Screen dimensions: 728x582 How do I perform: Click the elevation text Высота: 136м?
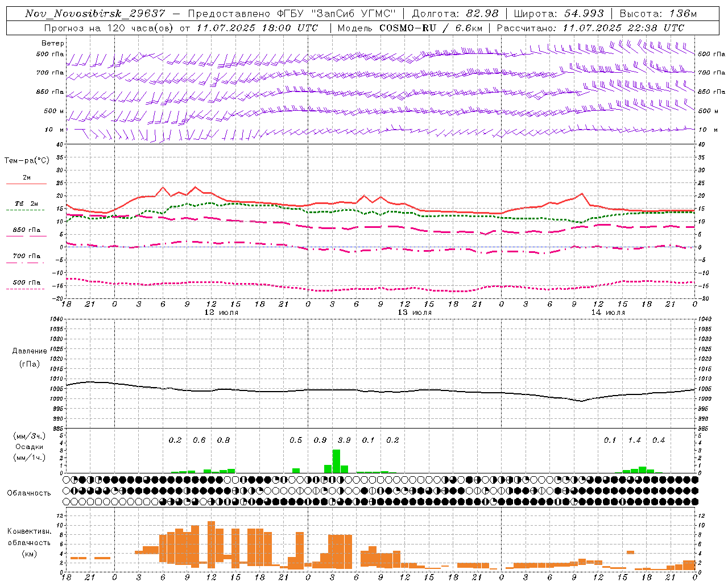pyautogui.click(x=658, y=14)
